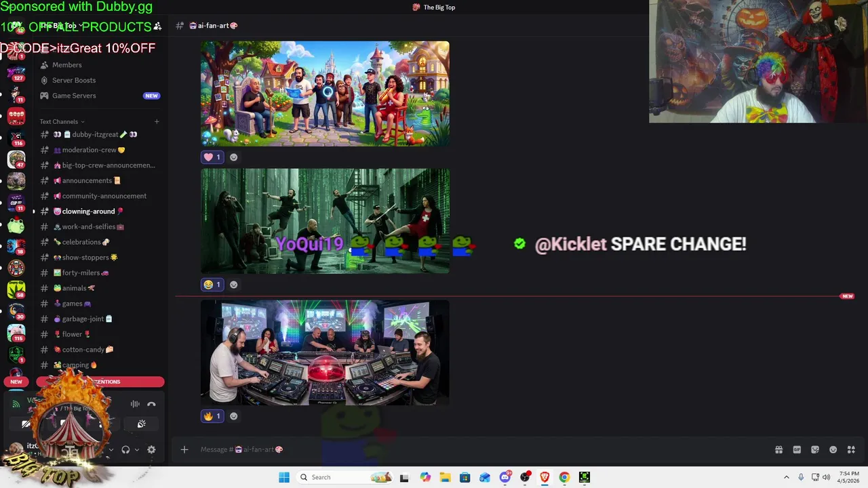Image resolution: width=868 pixels, height=488 pixels.
Task: Select server icon with 58 badge
Action: pos(16,290)
